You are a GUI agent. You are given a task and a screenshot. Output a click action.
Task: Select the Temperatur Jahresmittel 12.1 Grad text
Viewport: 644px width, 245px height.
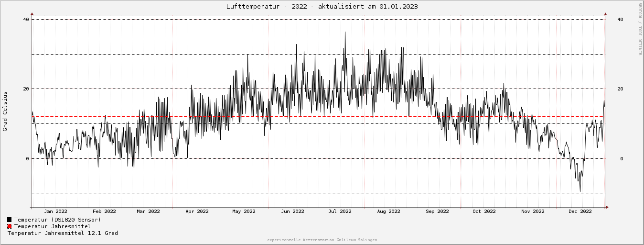(63, 233)
